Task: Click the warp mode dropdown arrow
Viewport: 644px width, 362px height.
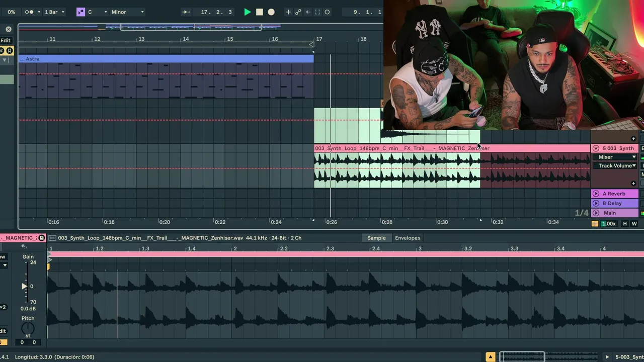Action: (4, 265)
